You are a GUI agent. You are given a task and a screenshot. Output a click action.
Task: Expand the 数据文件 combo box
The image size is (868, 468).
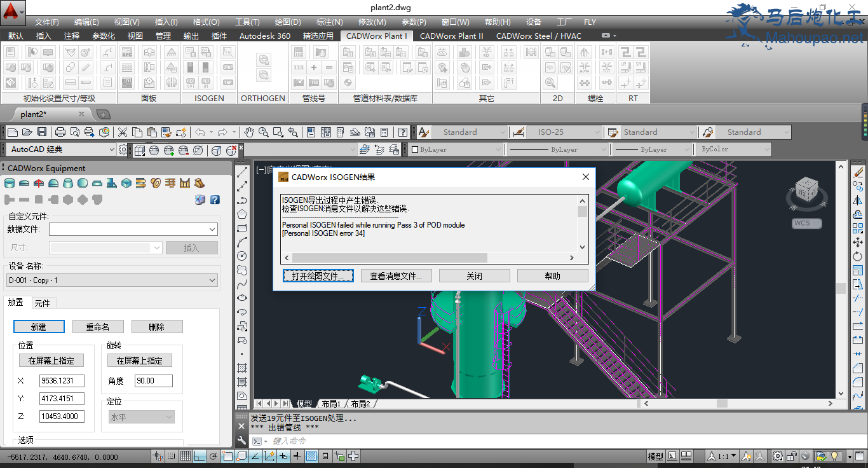133,229
